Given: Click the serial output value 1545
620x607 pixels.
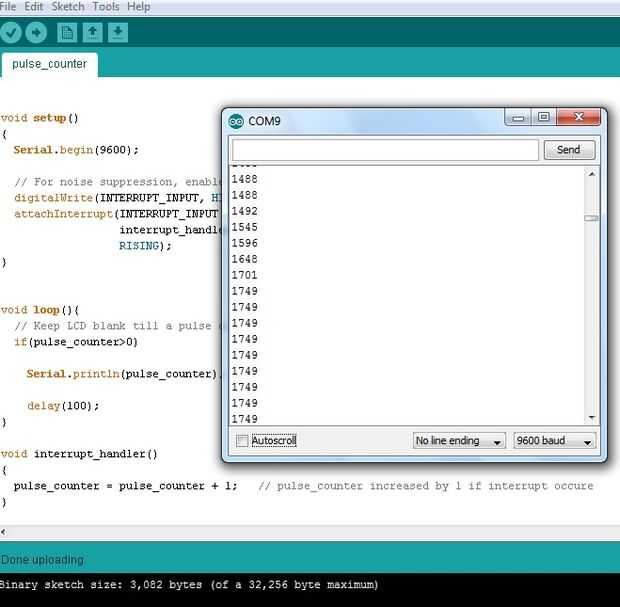Looking at the screenshot, I should click(244, 227).
